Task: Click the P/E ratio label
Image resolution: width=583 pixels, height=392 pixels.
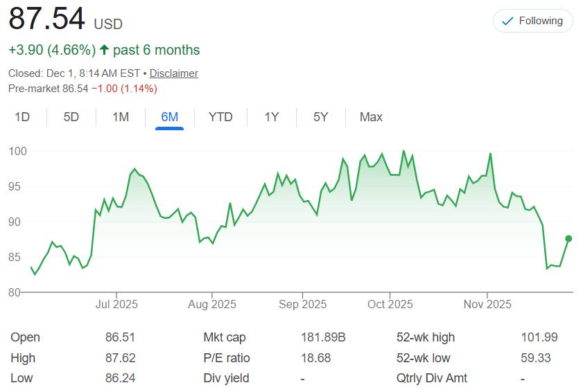Action: point(227,358)
